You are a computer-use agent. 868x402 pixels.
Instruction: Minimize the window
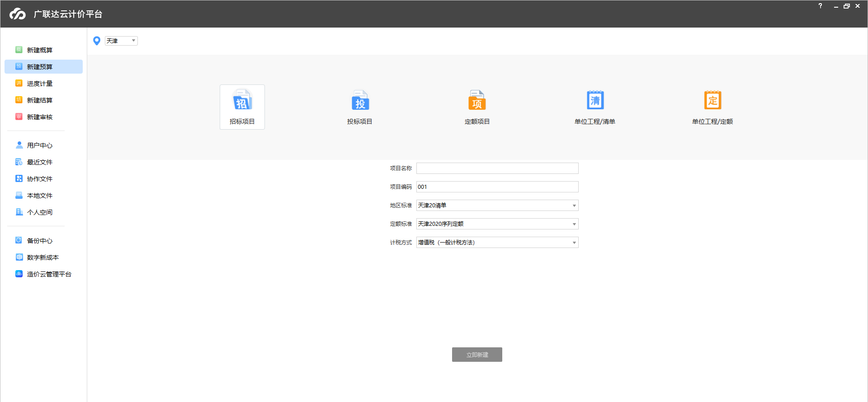pyautogui.click(x=836, y=6)
